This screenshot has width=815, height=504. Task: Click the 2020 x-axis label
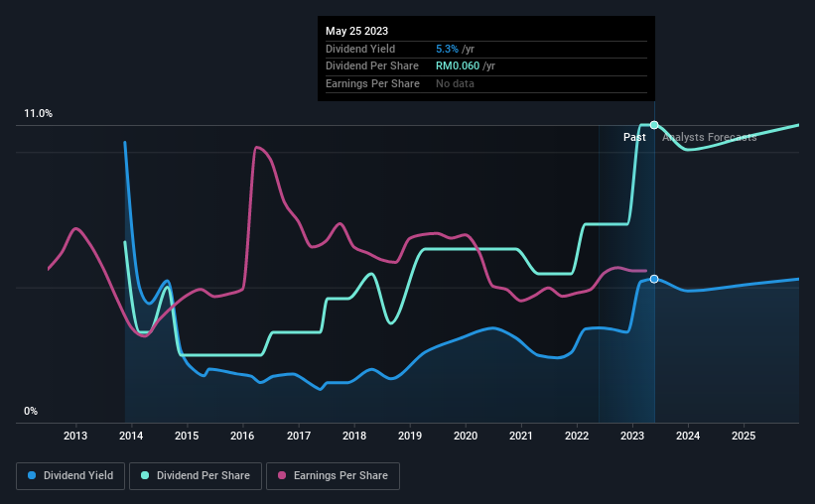click(466, 436)
